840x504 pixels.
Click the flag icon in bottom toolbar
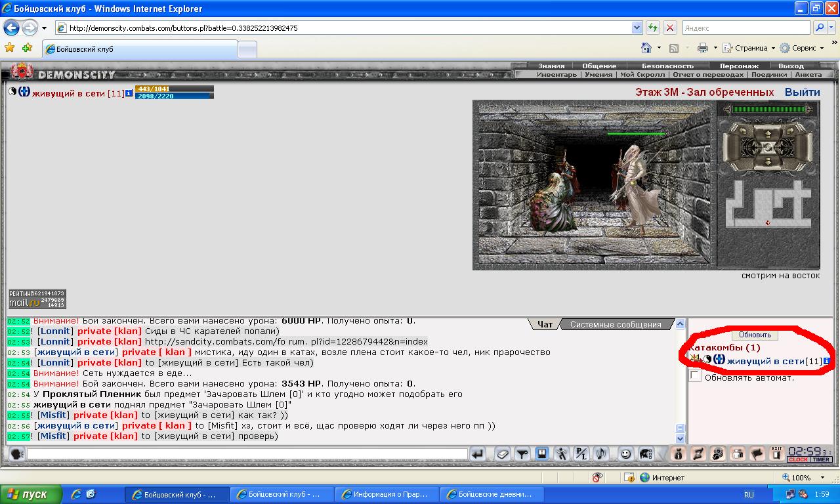(x=757, y=453)
